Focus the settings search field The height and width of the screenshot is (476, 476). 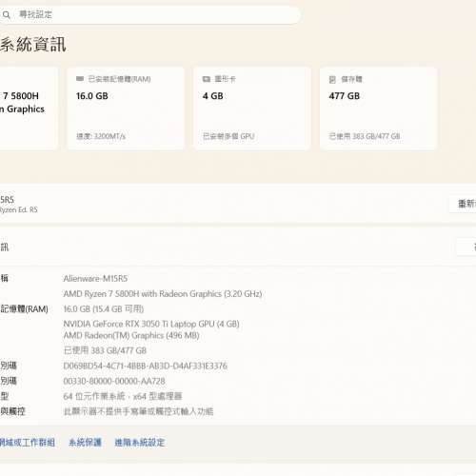tap(149, 14)
